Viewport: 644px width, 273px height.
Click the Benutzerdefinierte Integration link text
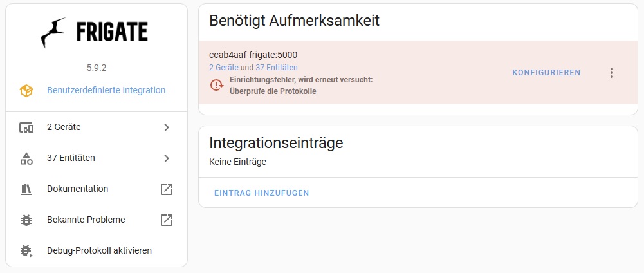(106, 90)
